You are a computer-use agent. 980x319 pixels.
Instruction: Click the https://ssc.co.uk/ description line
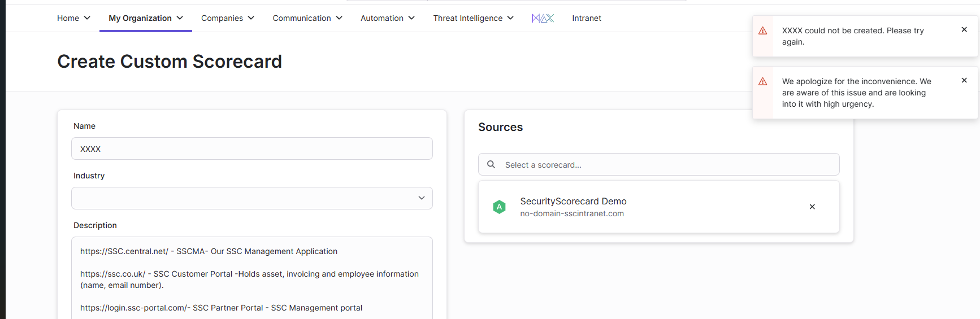[x=249, y=279]
